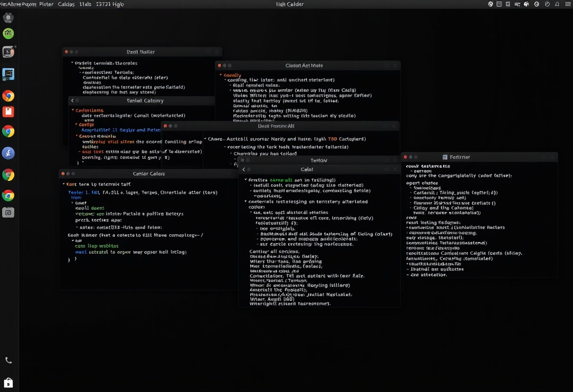Click the red TSD text in Deal Frature Alt
The height and width of the screenshot is (392, 573).
[332, 139]
